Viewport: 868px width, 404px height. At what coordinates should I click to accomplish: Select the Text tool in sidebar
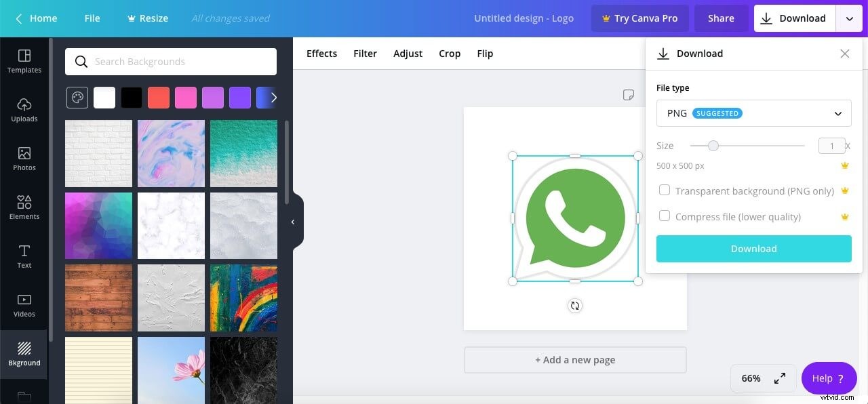(24, 256)
